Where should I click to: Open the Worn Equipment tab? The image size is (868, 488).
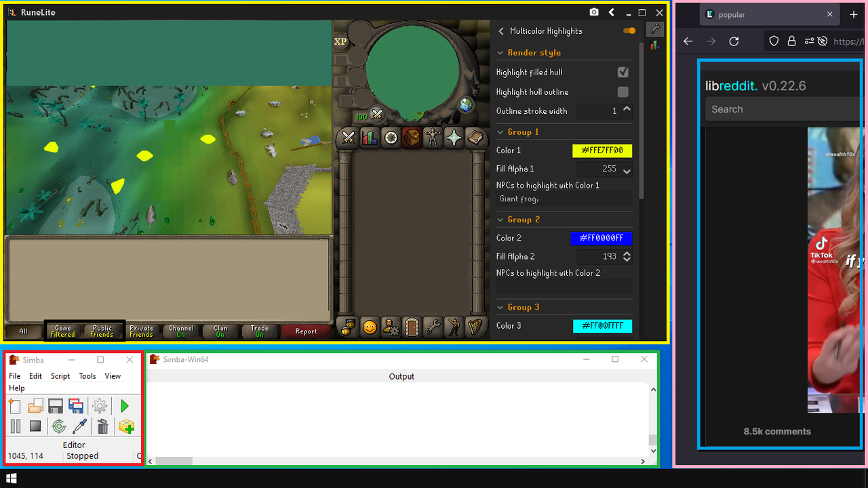tap(433, 138)
